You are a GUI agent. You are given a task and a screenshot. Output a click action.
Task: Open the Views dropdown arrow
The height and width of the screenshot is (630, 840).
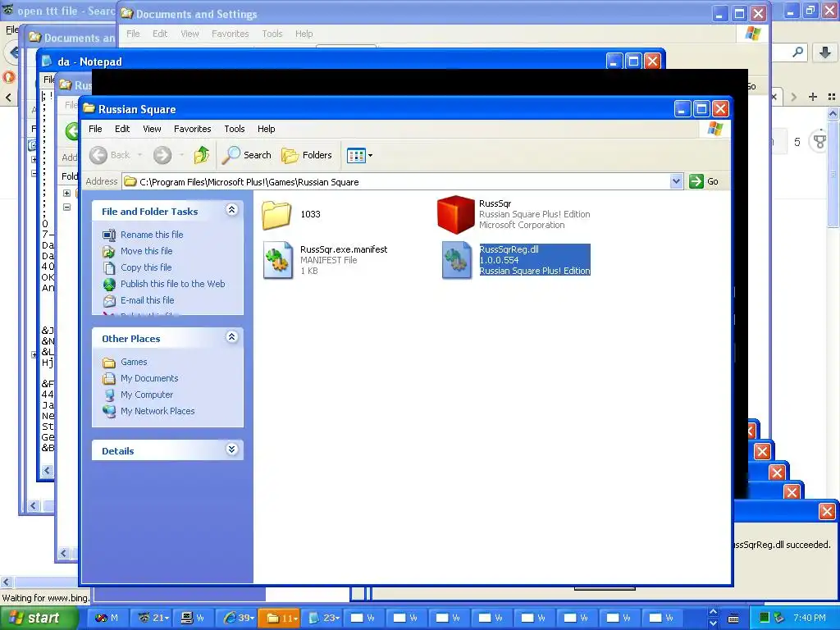pos(370,155)
